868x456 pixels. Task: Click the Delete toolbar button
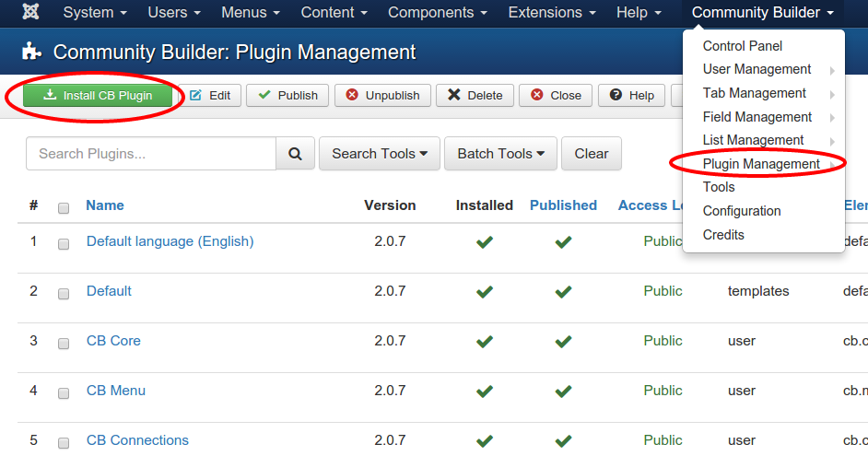(475, 95)
